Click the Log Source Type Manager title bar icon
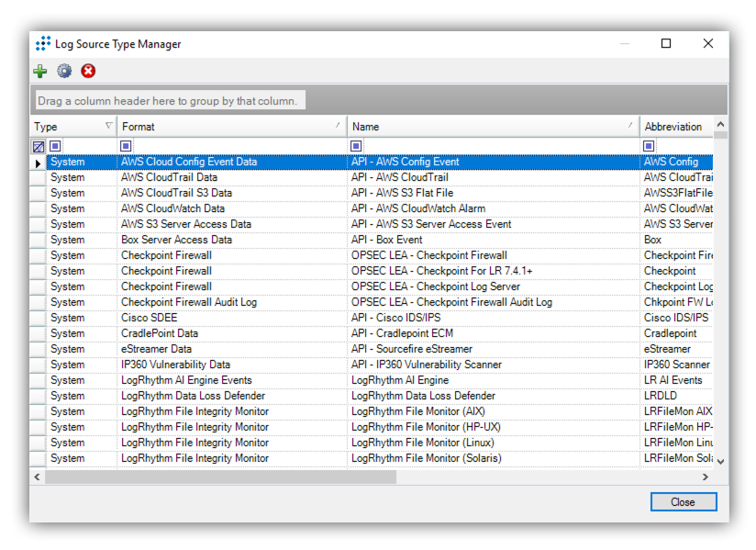Screen dimensions: 756x550 pos(42,43)
